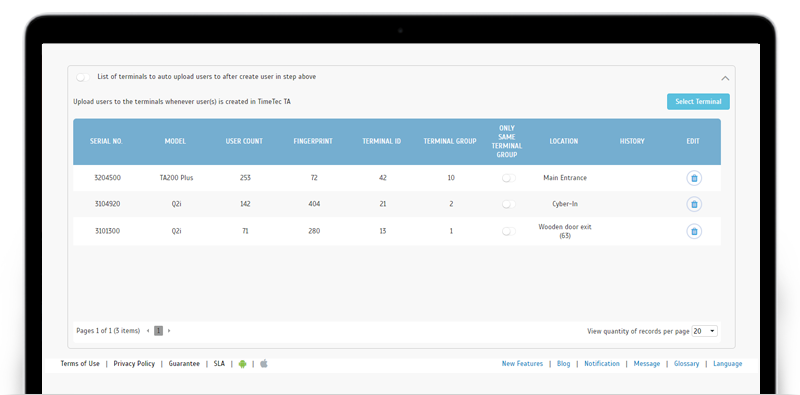Open Terms of Use link
Viewport: 800px width, 395px height.
click(80, 364)
